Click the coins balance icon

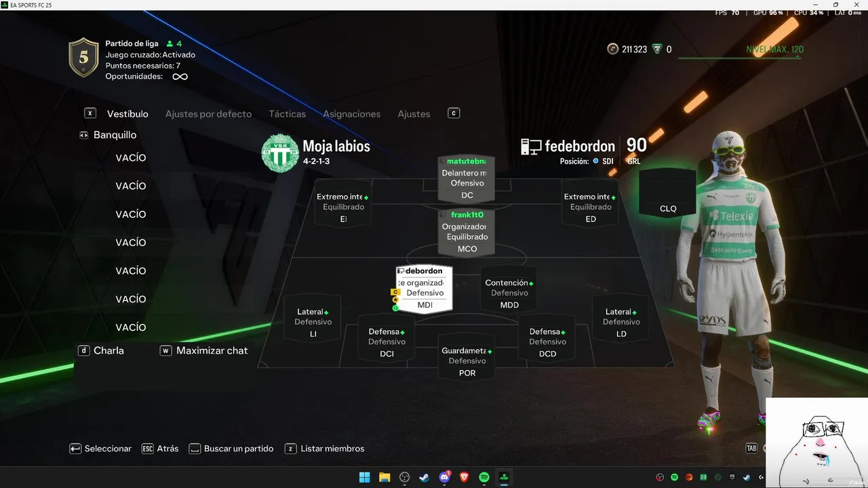click(613, 49)
